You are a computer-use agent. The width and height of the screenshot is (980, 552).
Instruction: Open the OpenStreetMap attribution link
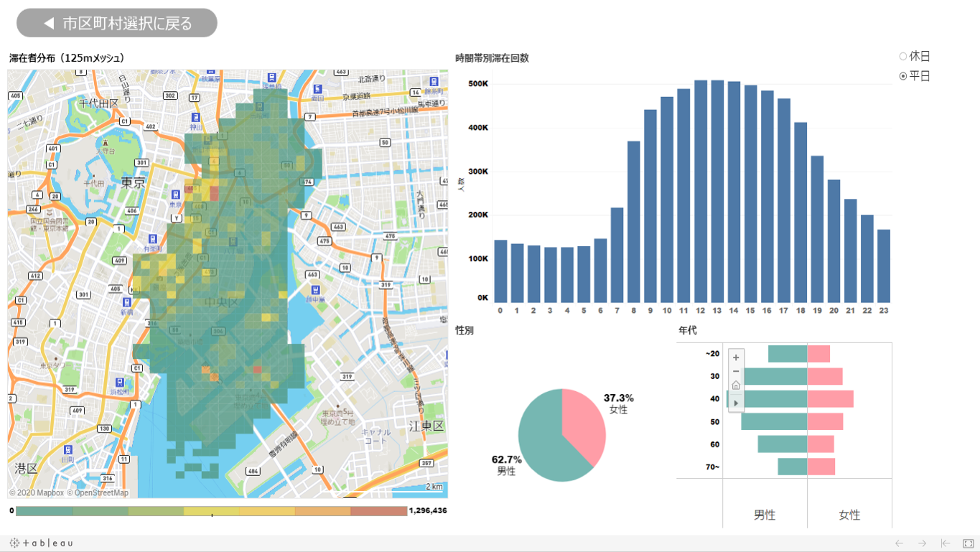click(98, 493)
